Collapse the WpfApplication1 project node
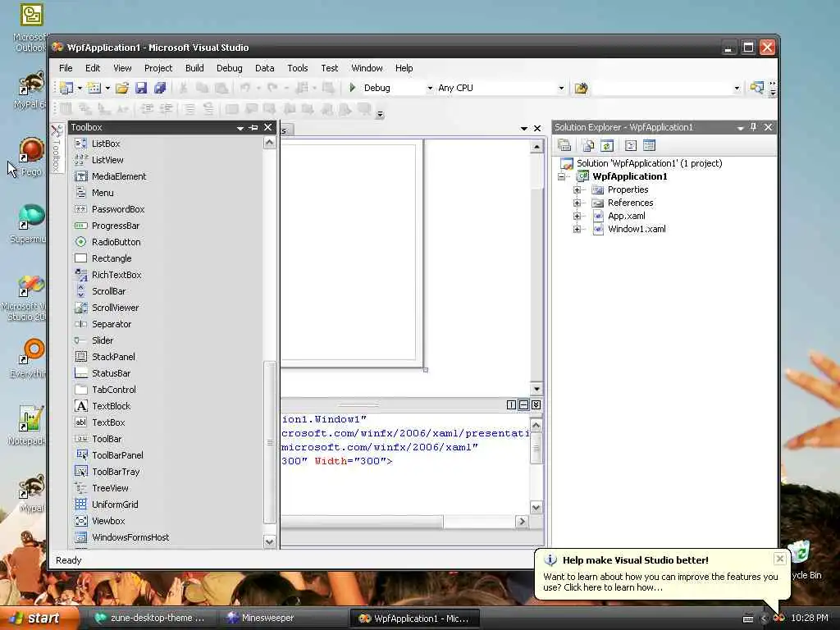The width and height of the screenshot is (840, 630). tap(561, 177)
